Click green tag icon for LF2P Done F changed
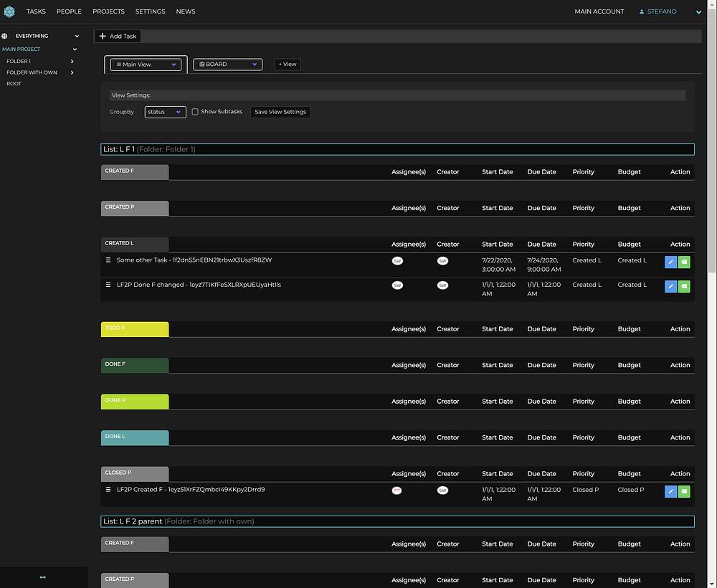 click(x=684, y=286)
